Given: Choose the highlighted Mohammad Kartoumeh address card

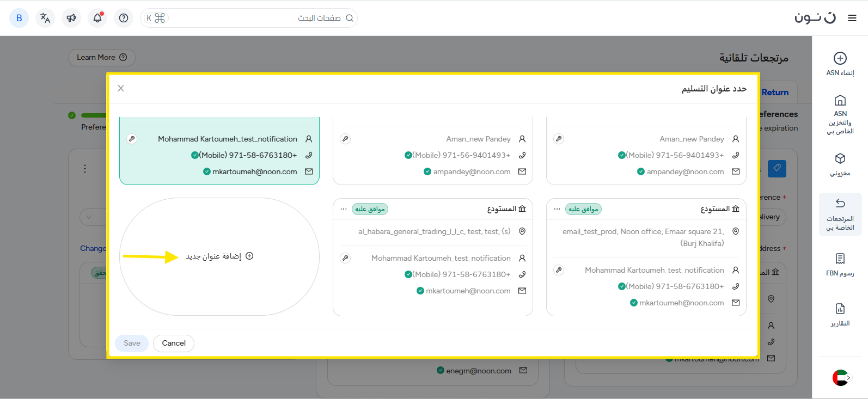Looking at the screenshot, I should (x=219, y=155).
